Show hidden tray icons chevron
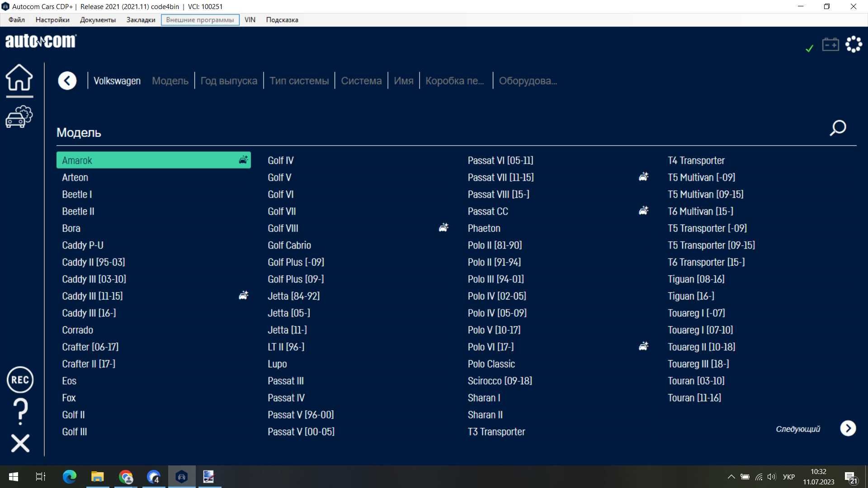Viewport: 868px width, 488px height. [731, 477]
